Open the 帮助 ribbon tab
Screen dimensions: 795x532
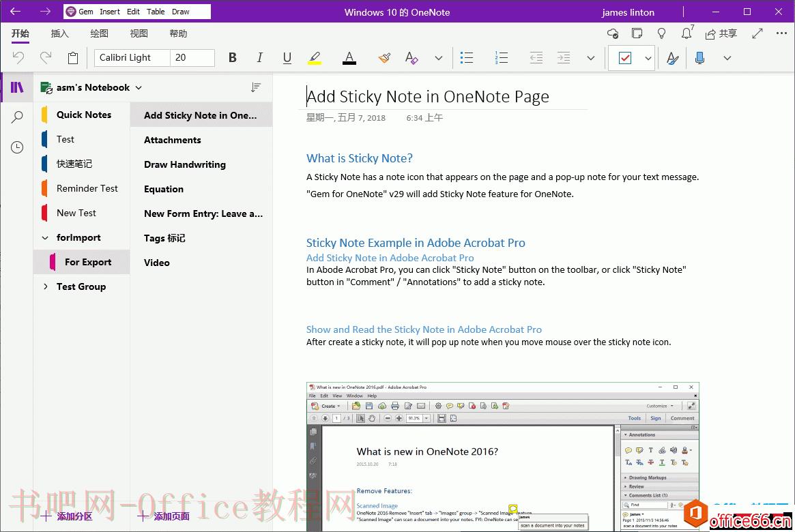coord(178,33)
